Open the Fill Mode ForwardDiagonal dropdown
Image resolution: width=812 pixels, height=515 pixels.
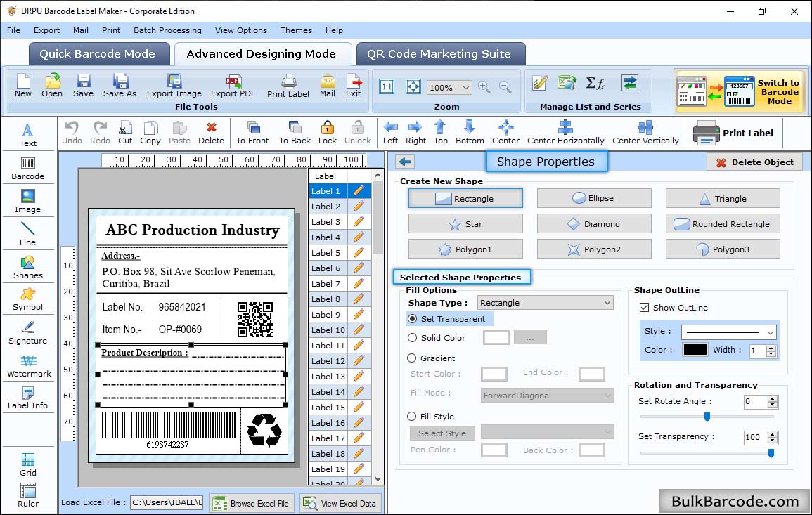pyautogui.click(x=547, y=396)
